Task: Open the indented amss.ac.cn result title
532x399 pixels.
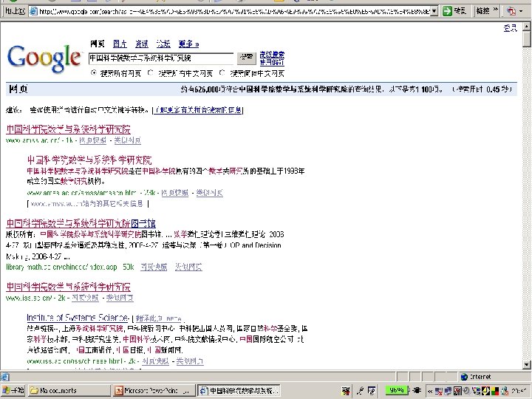Action: click(x=89, y=160)
